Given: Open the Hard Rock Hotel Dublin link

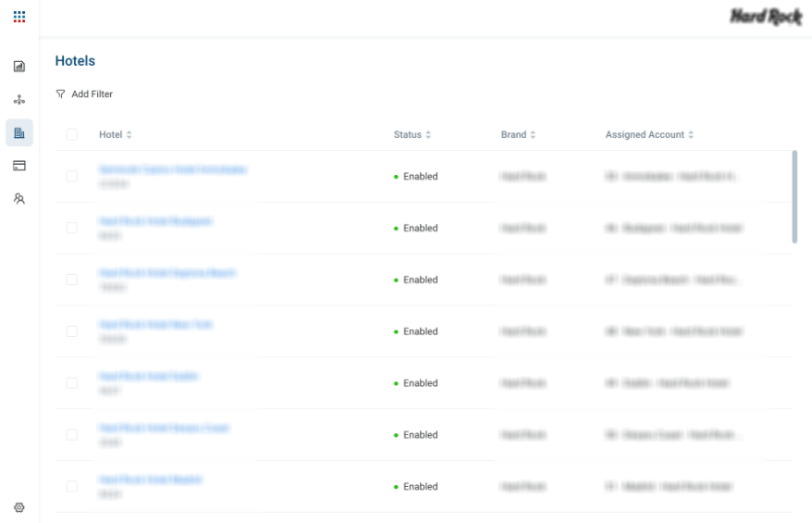Looking at the screenshot, I should pos(149,376).
